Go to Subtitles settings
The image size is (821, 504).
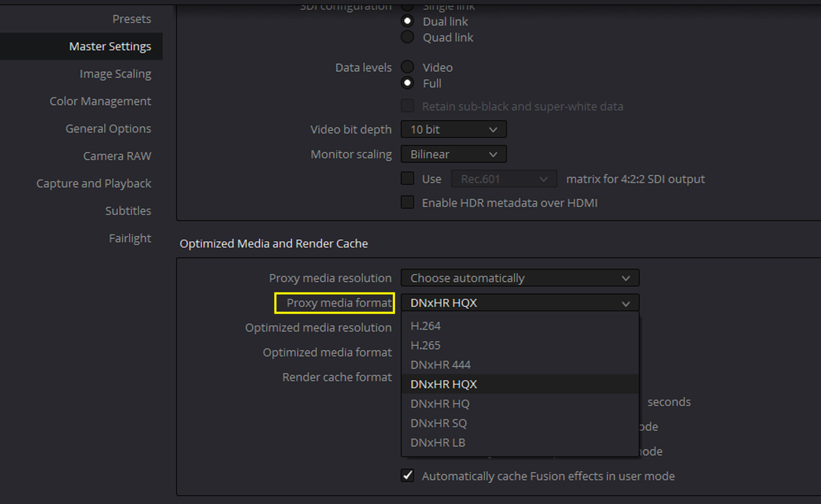(x=128, y=210)
